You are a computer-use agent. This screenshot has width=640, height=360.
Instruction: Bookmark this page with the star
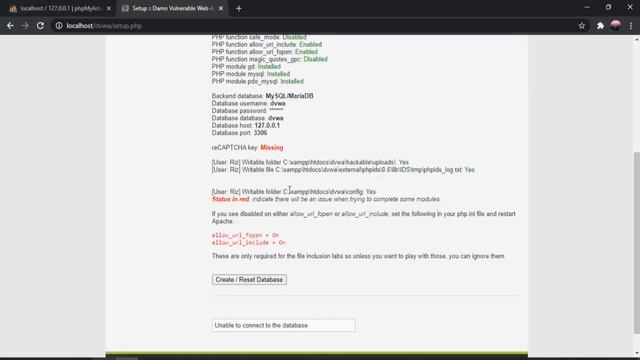(x=582, y=26)
